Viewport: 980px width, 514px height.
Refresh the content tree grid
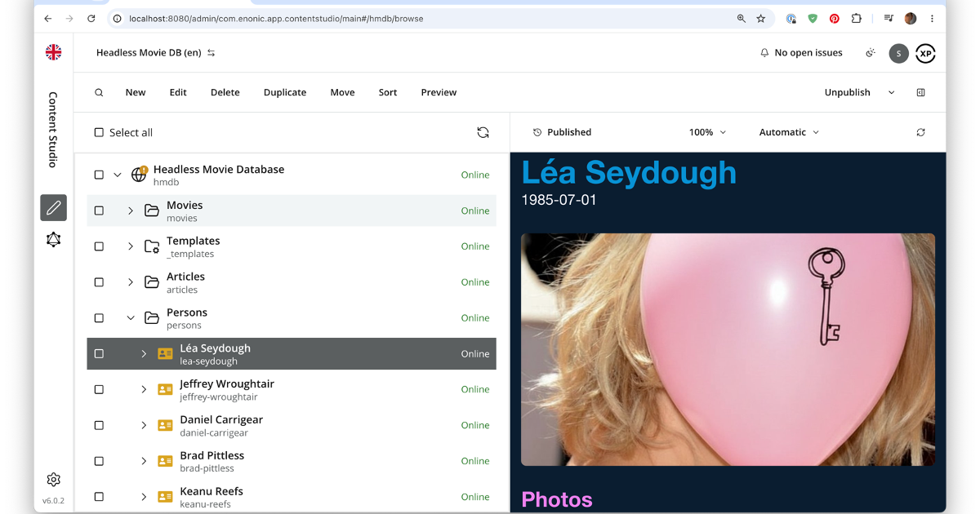(483, 132)
